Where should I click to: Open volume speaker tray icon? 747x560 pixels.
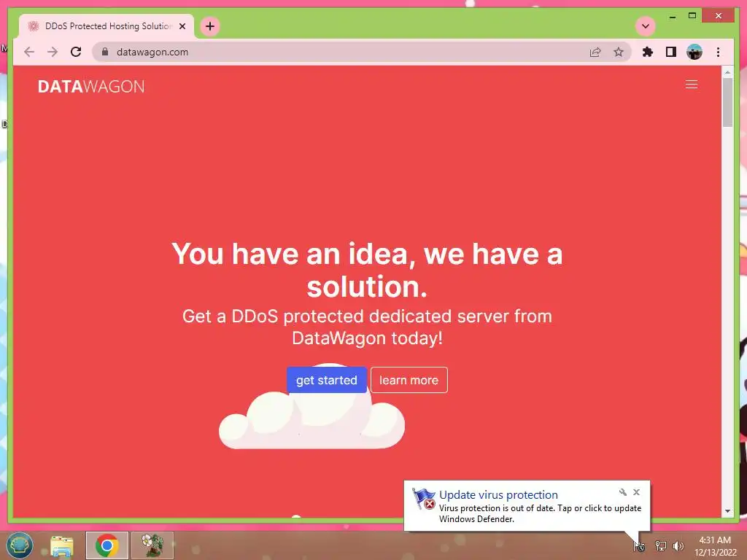(x=678, y=546)
